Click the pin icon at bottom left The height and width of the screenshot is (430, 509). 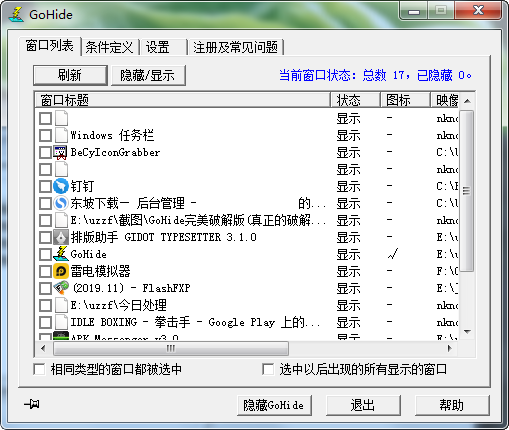coord(32,404)
